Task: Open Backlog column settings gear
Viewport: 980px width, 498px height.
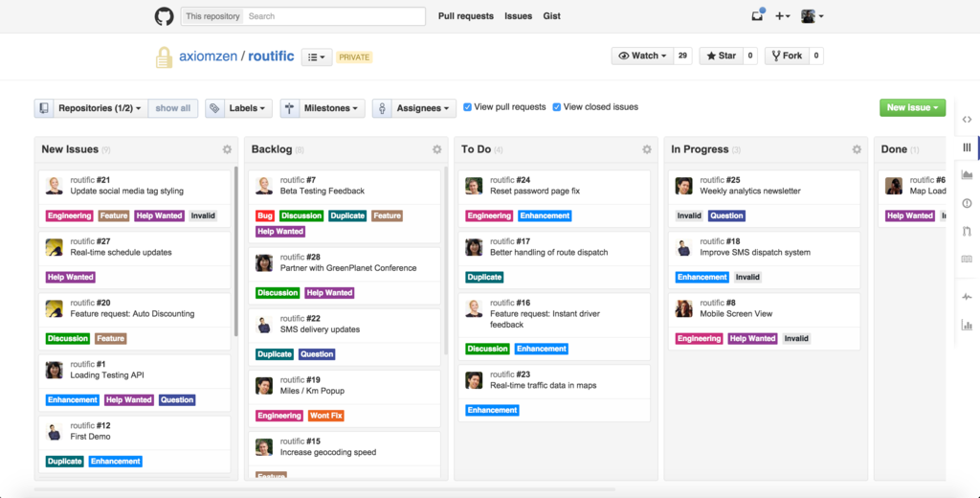Action: [436, 149]
